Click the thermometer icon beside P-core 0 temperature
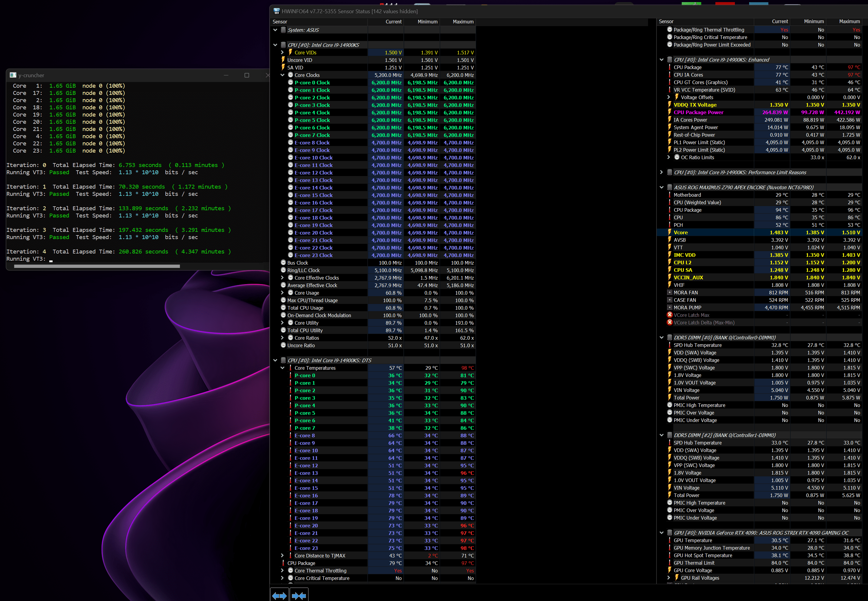868x601 pixels. coord(291,375)
